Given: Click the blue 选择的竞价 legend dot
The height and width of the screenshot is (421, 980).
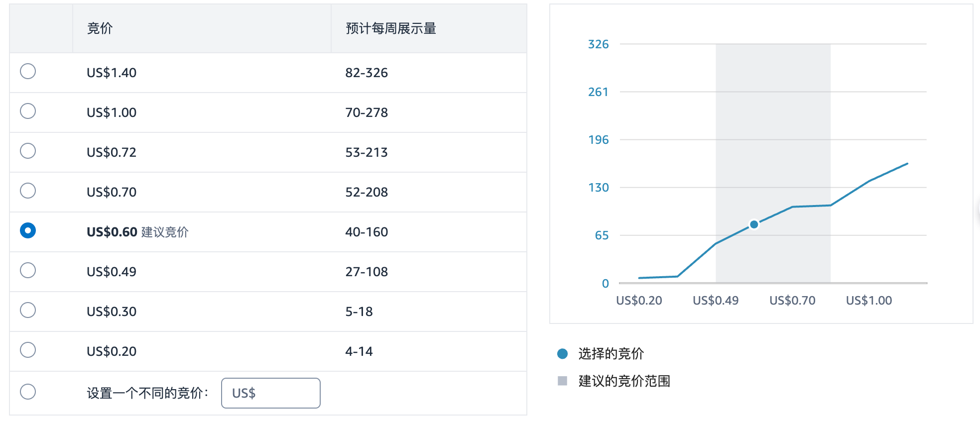Looking at the screenshot, I should 562,354.
